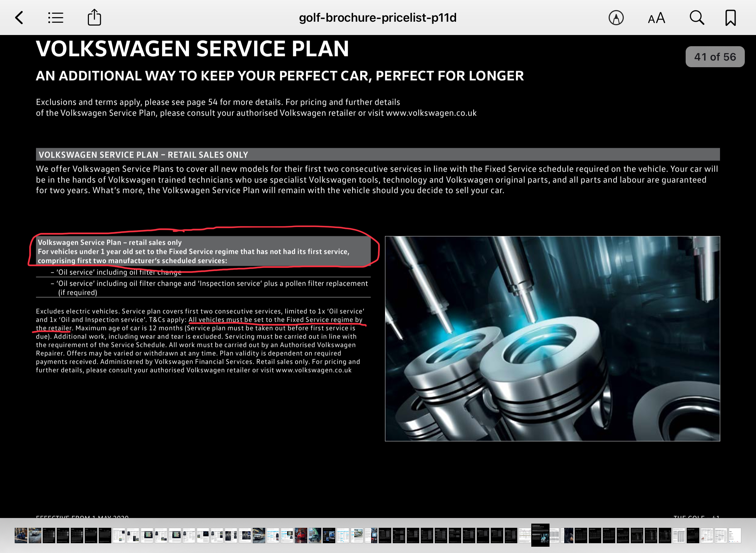The width and height of the screenshot is (756, 553).
Task: Tap the engine pistons image
Action: 552,338
